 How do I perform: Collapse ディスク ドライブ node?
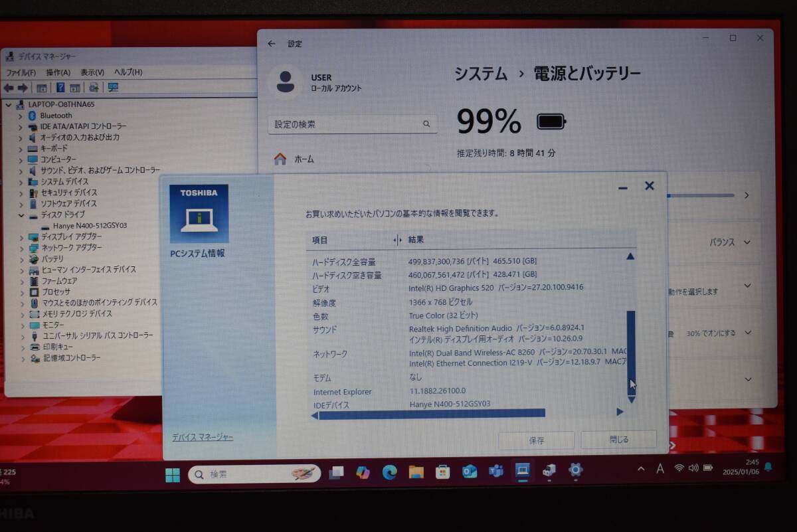21,215
